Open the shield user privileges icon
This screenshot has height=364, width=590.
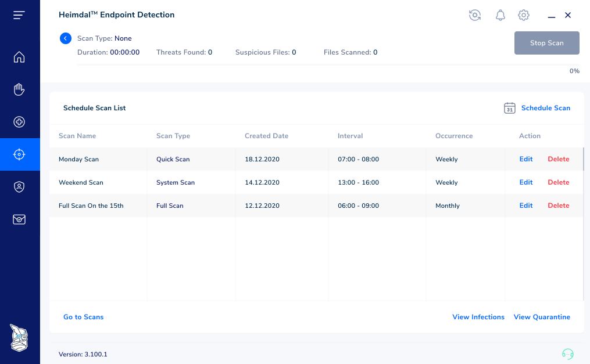pyautogui.click(x=19, y=187)
